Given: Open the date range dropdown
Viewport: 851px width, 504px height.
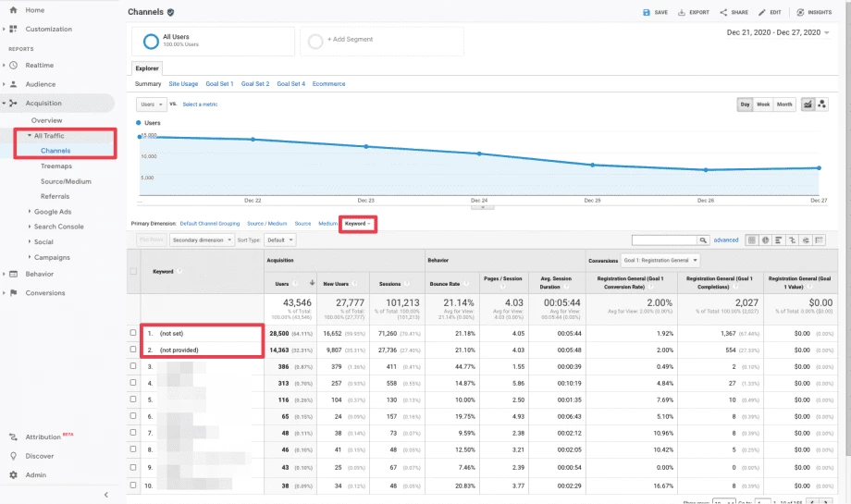Looking at the screenshot, I should tap(778, 32).
